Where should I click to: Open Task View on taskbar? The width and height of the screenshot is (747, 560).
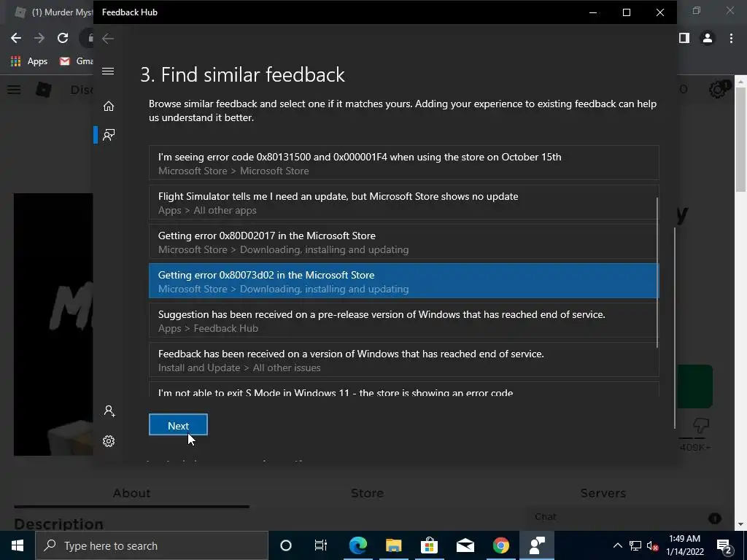(321, 545)
